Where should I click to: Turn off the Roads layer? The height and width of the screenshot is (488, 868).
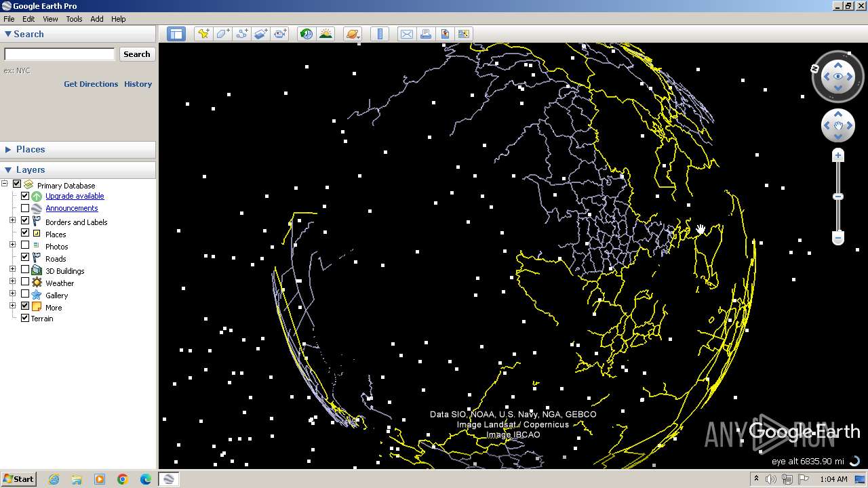click(25, 257)
